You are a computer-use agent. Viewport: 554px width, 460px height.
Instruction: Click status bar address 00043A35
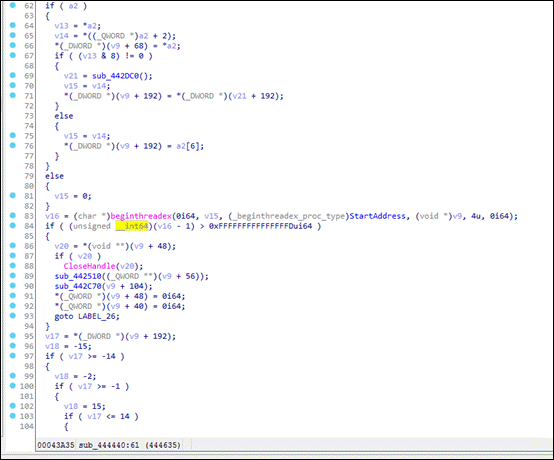point(56,445)
